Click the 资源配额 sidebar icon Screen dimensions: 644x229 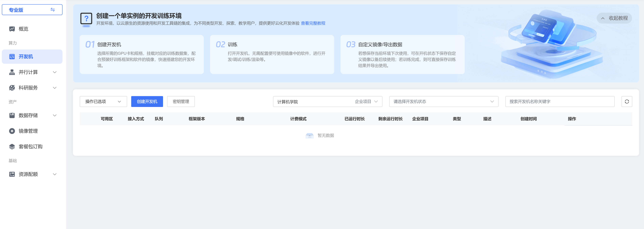[x=12, y=174]
